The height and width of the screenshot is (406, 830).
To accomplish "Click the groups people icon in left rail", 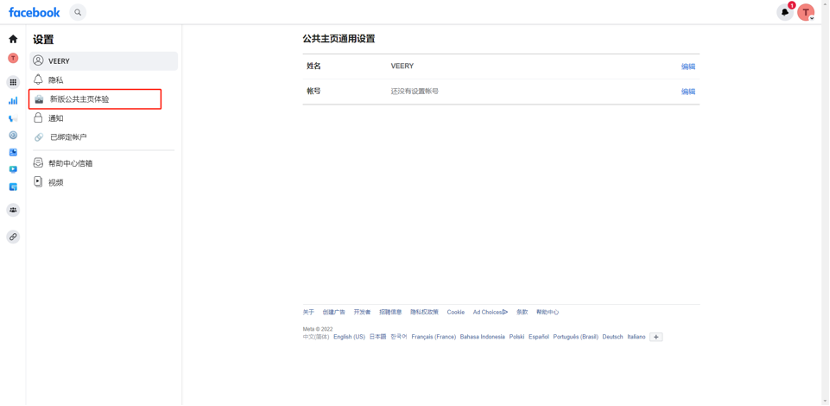I will pyautogui.click(x=13, y=210).
